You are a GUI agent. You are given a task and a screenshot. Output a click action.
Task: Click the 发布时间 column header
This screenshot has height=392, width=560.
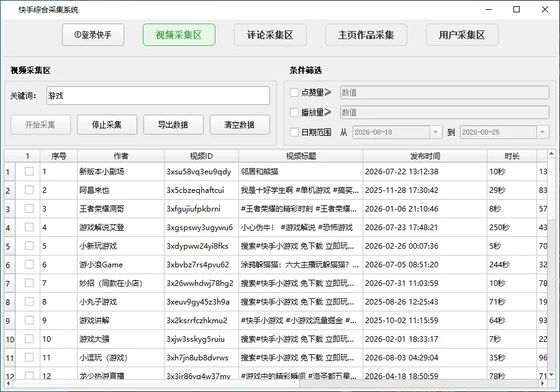[x=425, y=156]
